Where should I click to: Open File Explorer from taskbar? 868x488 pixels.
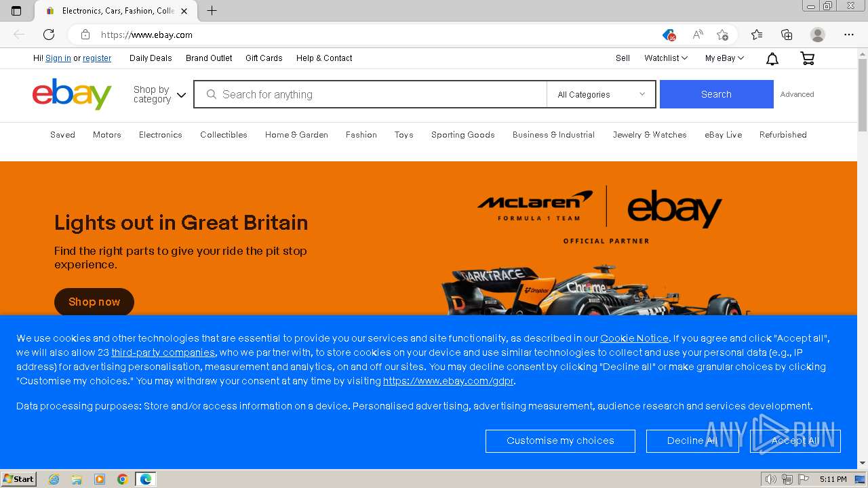pos(77,479)
